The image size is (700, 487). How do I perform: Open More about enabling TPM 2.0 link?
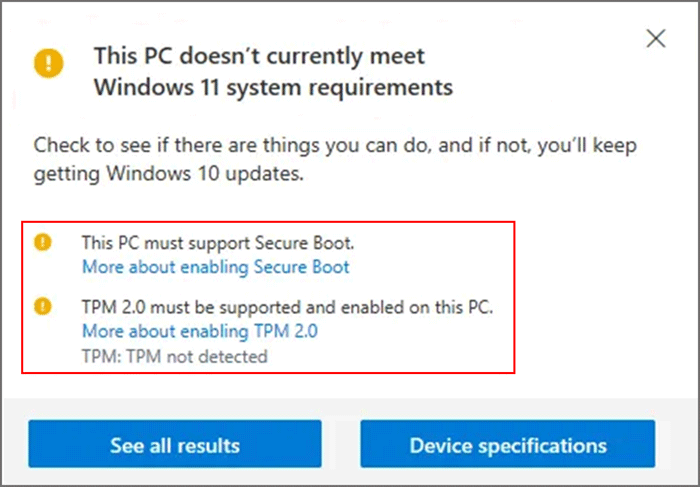200,330
